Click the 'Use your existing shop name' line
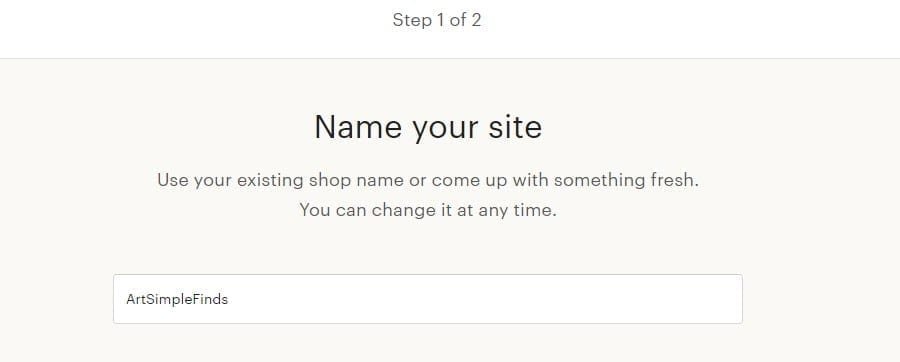 pyautogui.click(x=428, y=180)
